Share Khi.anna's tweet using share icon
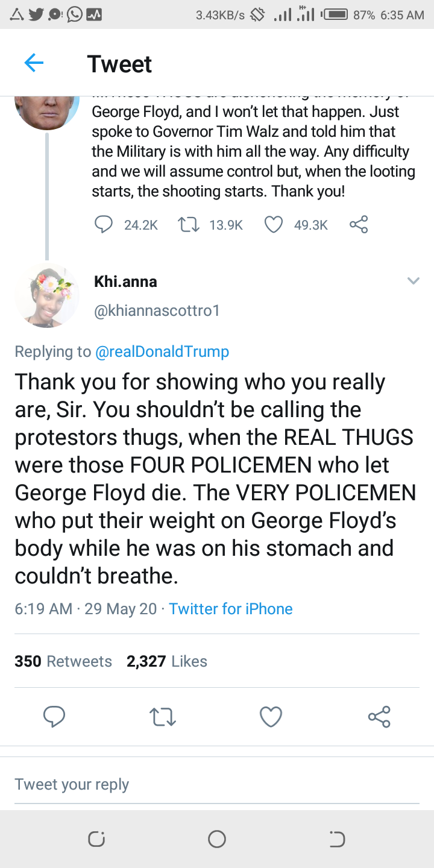This screenshot has width=434, height=868. [x=379, y=717]
